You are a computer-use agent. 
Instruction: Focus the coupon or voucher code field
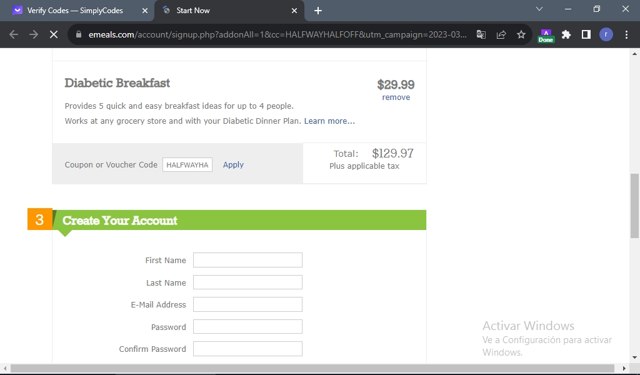tap(187, 165)
